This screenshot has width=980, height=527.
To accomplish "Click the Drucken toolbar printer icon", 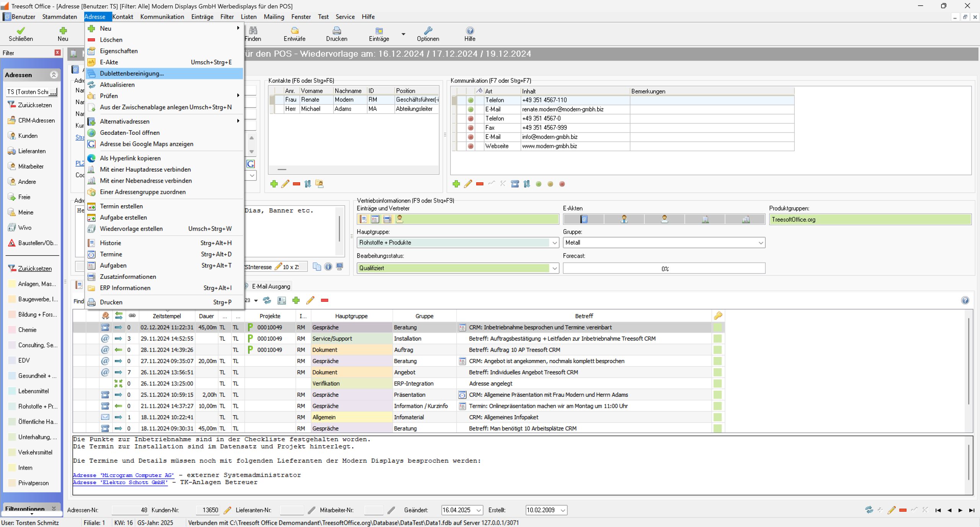I will 336,31.
